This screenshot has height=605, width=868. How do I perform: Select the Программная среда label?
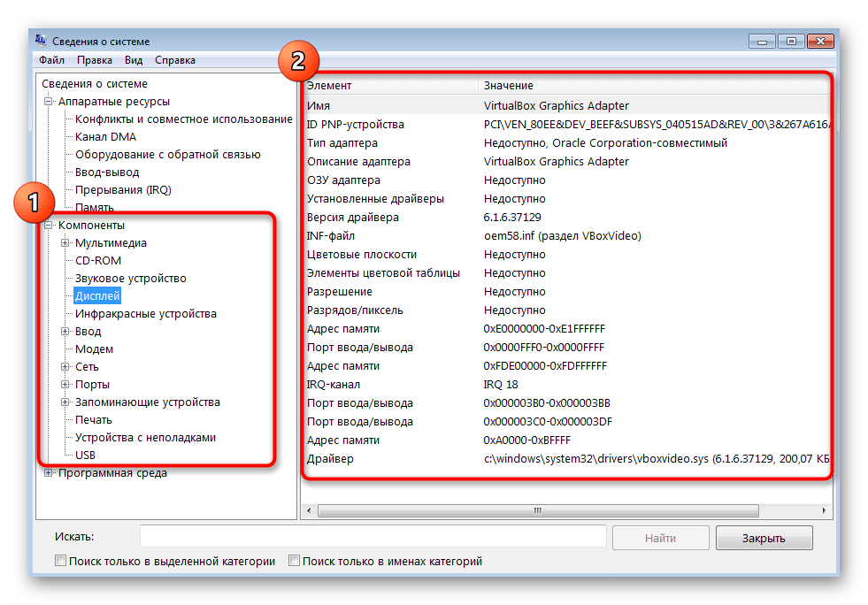pyautogui.click(x=112, y=472)
